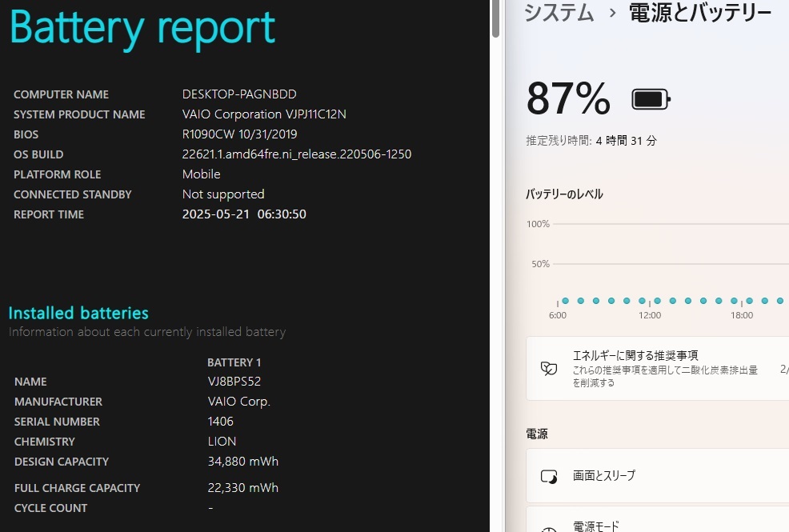Viewport: 789px width, 532px height.
Task: Click chemistry value LION
Action: click(x=222, y=442)
